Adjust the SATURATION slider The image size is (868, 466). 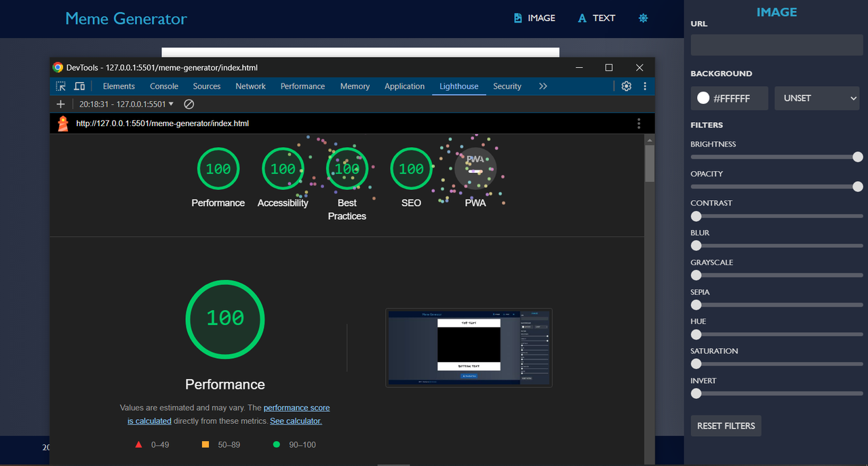point(776,364)
